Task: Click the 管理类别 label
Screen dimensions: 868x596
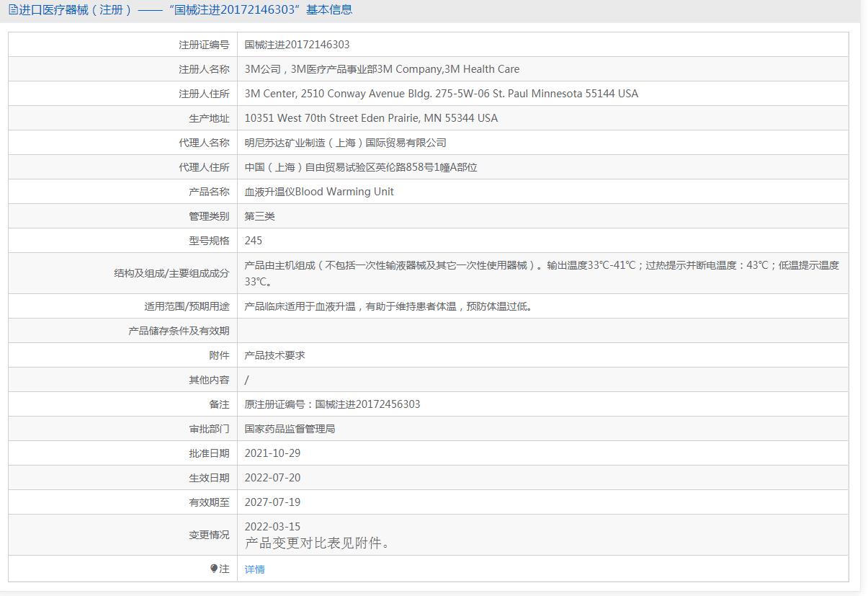Action: [x=210, y=216]
